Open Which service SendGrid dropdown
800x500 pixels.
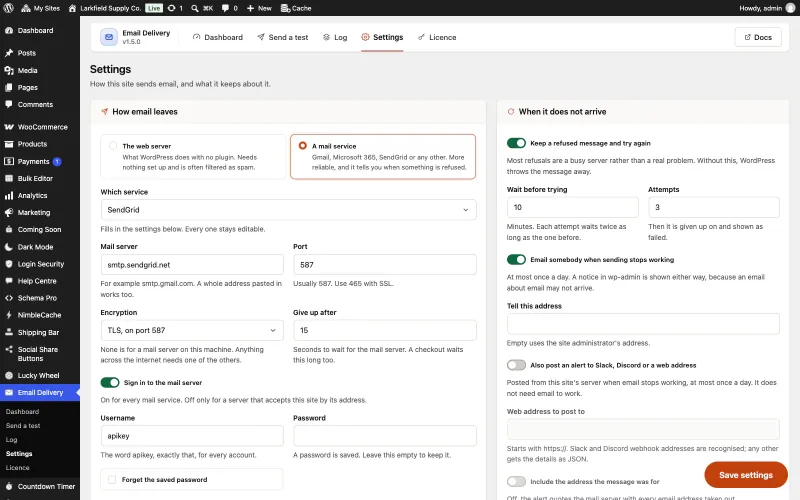pos(288,210)
